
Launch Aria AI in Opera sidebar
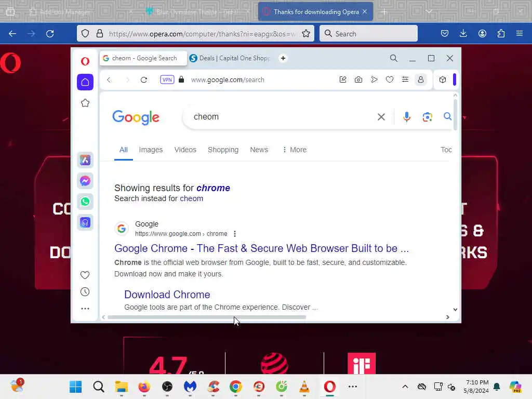(85, 160)
